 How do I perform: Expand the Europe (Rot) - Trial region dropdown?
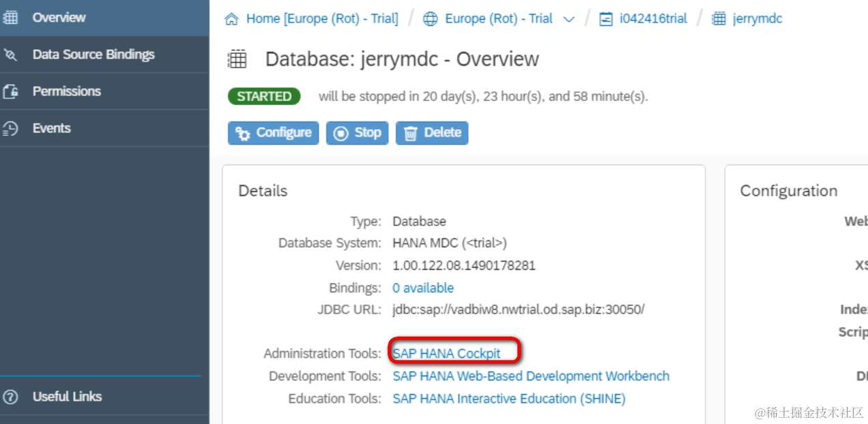click(x=569, y=20)
